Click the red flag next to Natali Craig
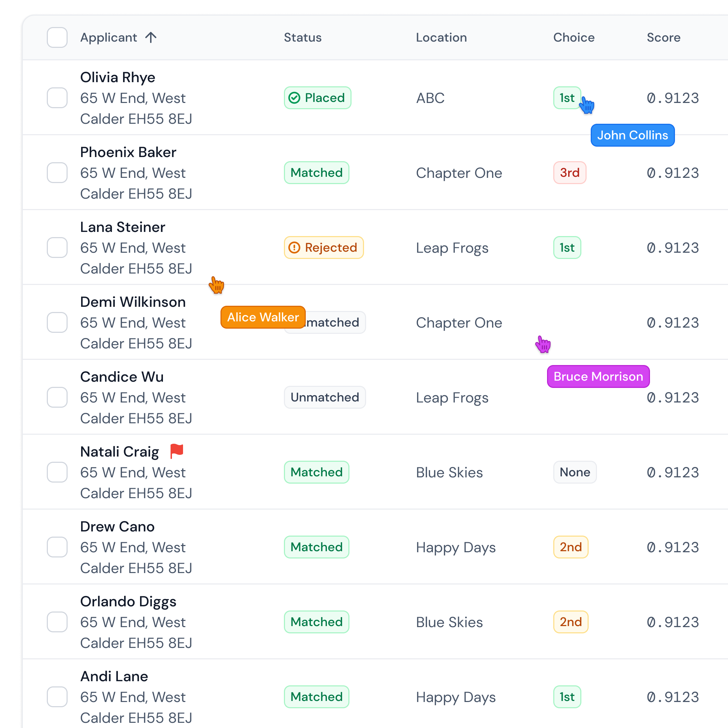Screen dimensions: 728x728 tap(176, 451)
